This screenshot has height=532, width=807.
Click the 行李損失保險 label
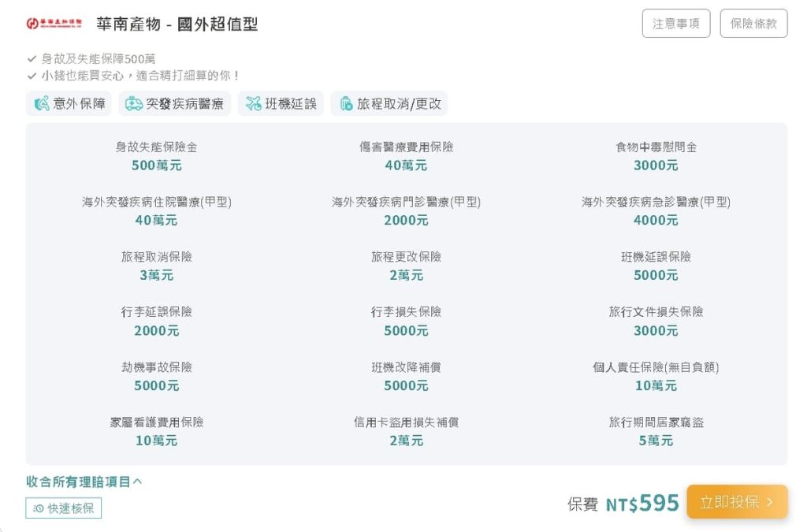[406, 312]
